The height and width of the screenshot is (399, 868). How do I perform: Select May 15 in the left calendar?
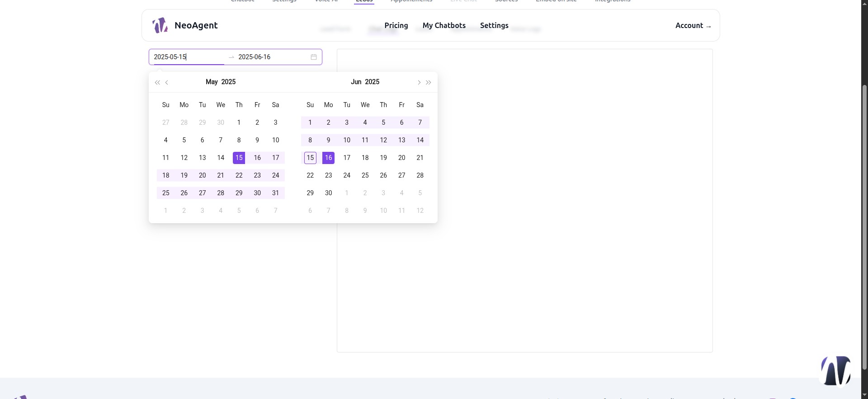(239, 158)
